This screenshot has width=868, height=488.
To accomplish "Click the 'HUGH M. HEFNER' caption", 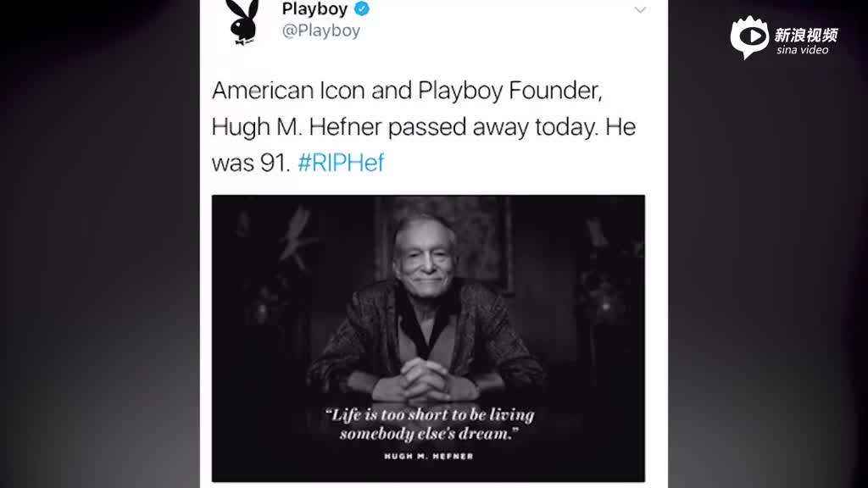I will point(429,457).
